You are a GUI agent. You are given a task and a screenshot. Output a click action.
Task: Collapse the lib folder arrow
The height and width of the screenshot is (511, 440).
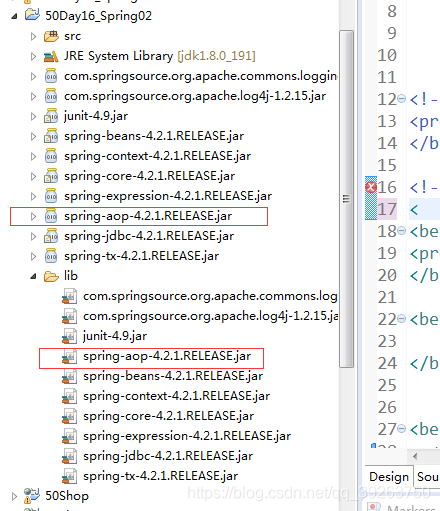(x=33, y=276)
